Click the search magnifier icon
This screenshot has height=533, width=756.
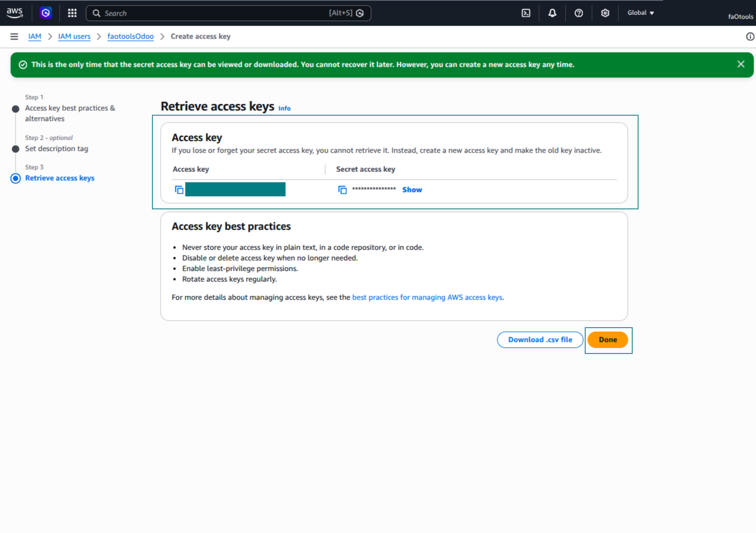(x=96, y=13)
